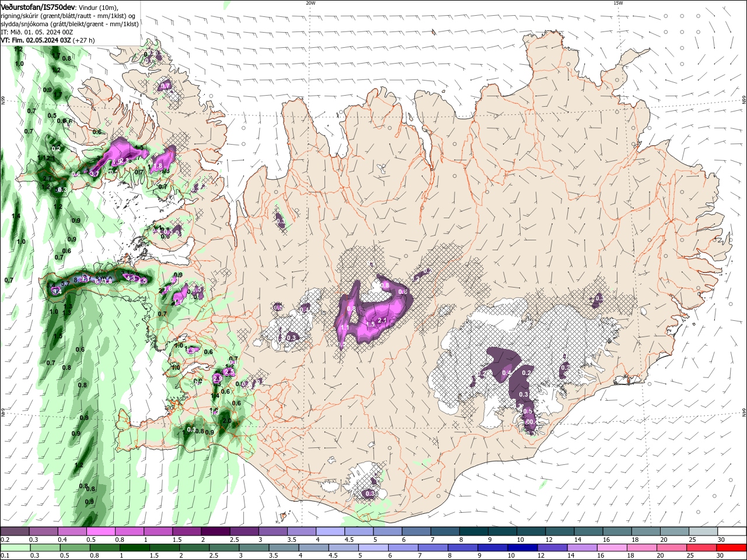Choose the snow-scale swatch labeled 10
Viewport: 747px width, 560px height.
(x=530, y=531)
